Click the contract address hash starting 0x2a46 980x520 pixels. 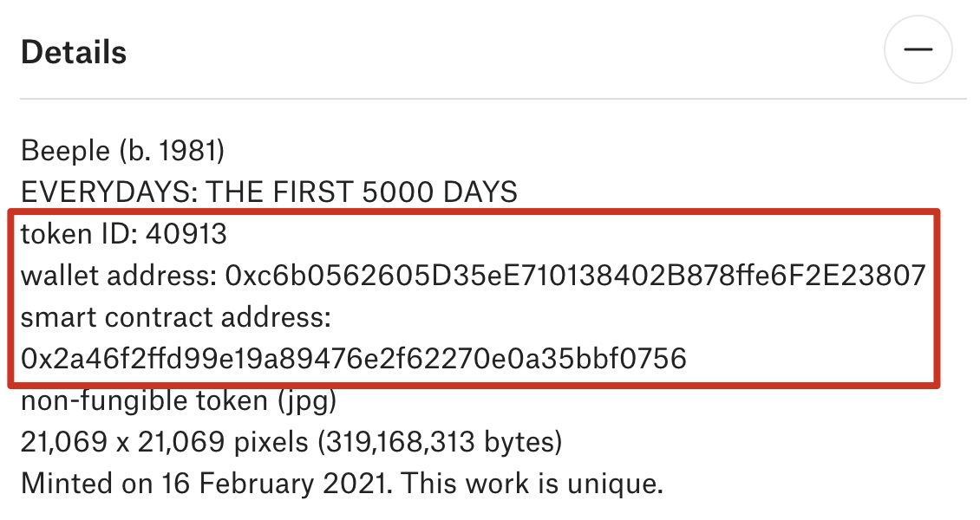pos(354,359)
